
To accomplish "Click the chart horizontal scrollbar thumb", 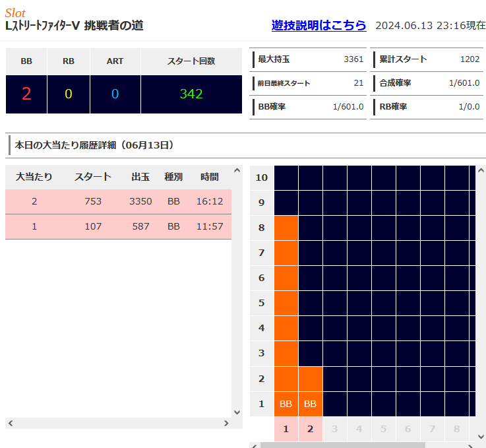I will tap(342, 445).
